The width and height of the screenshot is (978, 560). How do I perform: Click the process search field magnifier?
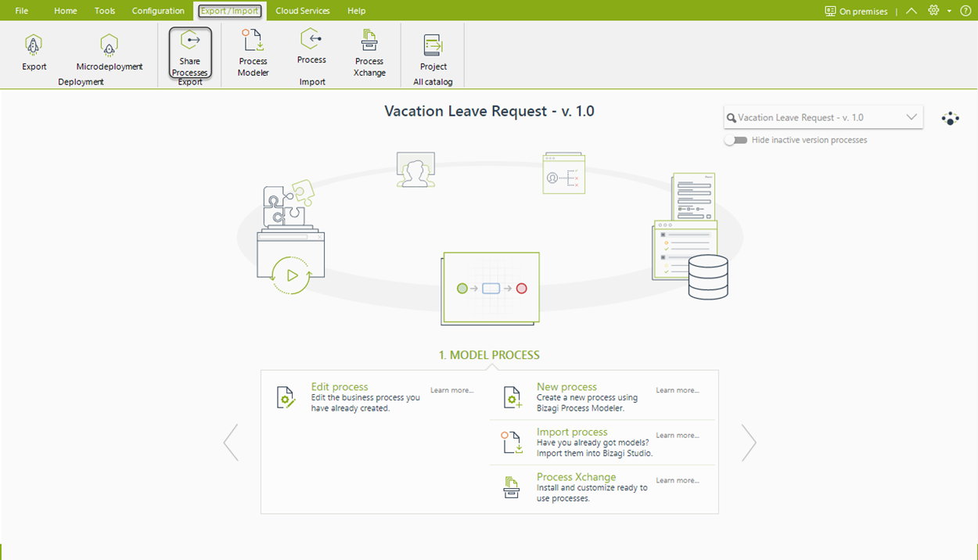[x=732, y=118]
